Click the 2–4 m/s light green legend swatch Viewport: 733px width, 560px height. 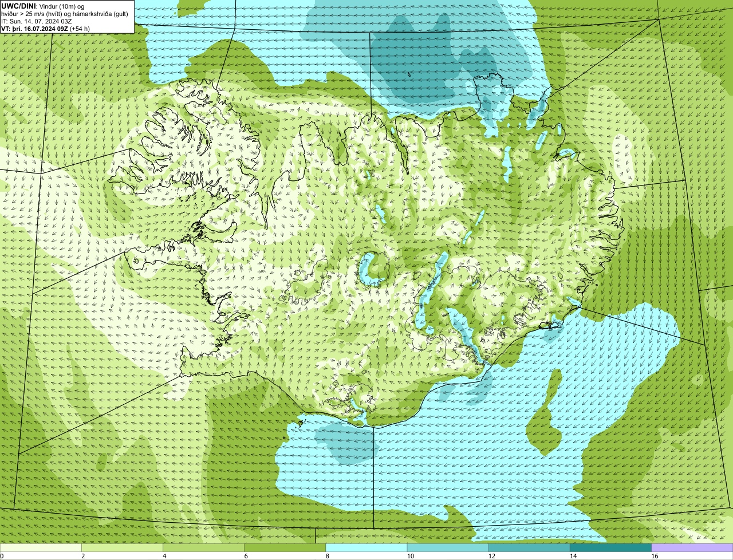tap(122, 547)
